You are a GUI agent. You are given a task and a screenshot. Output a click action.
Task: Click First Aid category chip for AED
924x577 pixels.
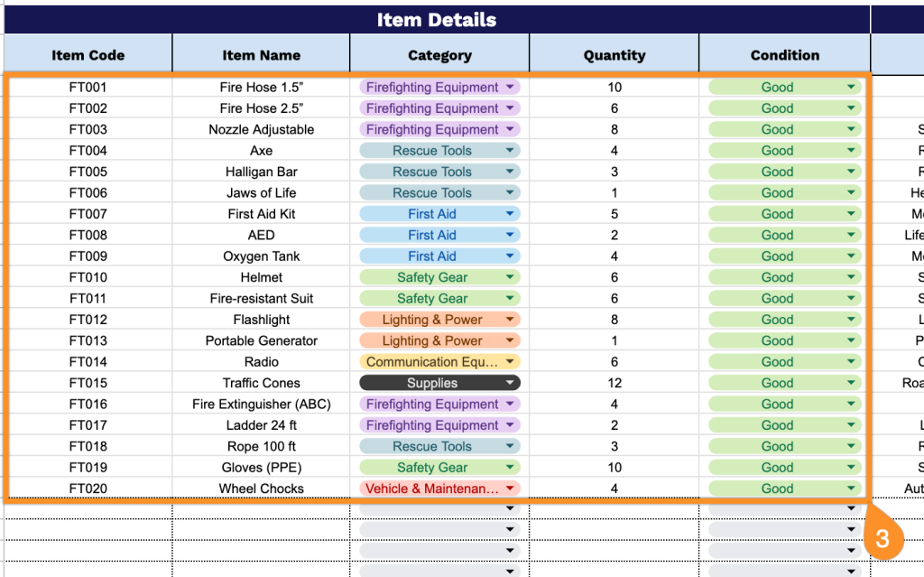(432, 236)
